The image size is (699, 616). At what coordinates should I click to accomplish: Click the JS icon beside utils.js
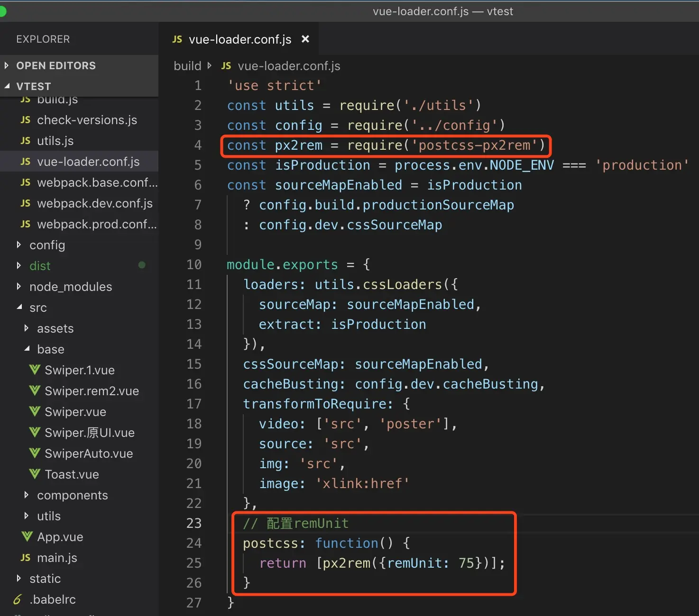pyautogui.click(x=26, y=141)
